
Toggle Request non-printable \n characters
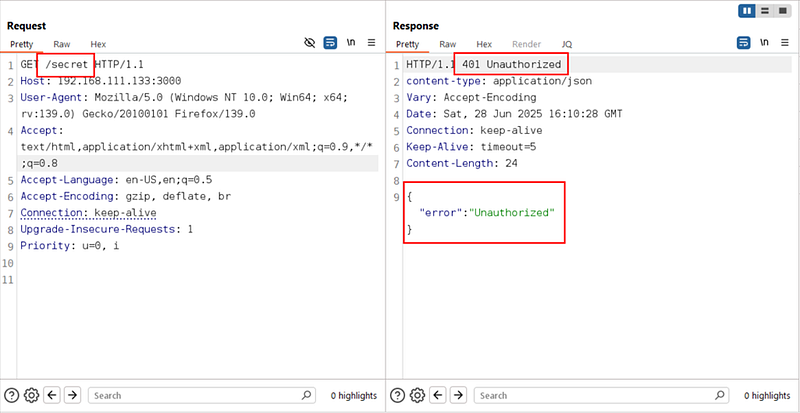[351, 43]
